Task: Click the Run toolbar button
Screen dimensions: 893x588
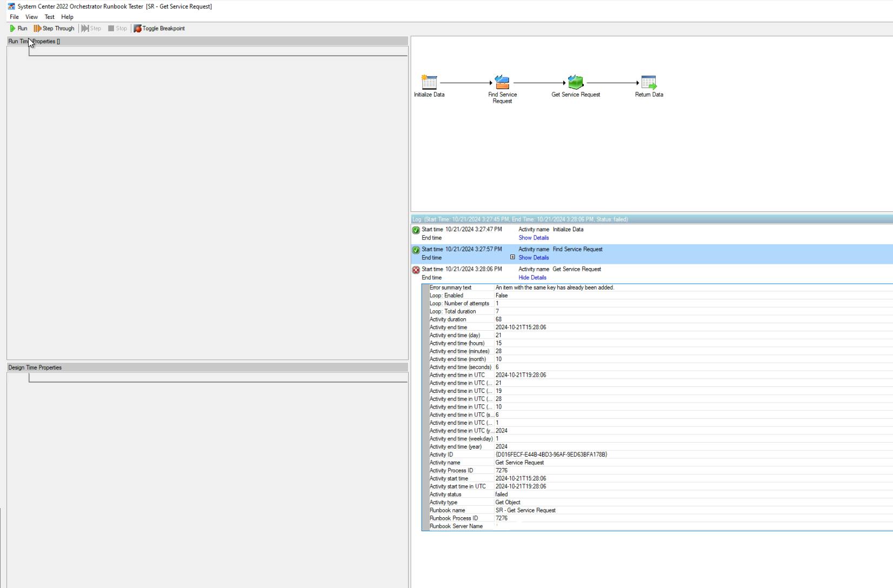Action: pos(18,29)
